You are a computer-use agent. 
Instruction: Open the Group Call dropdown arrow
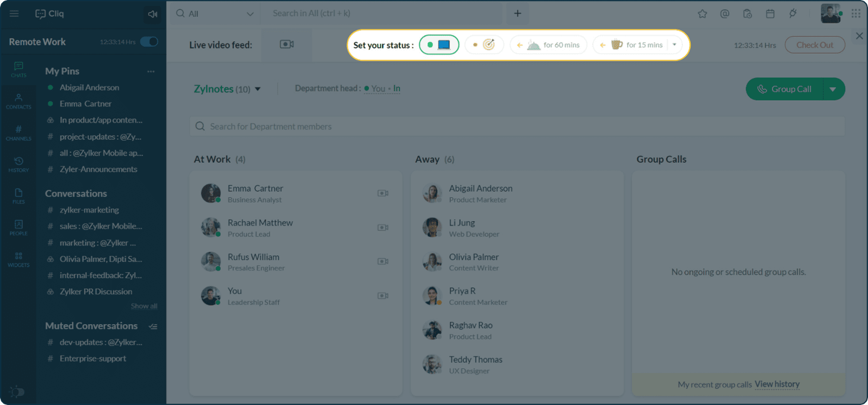[x=833, y=89]
